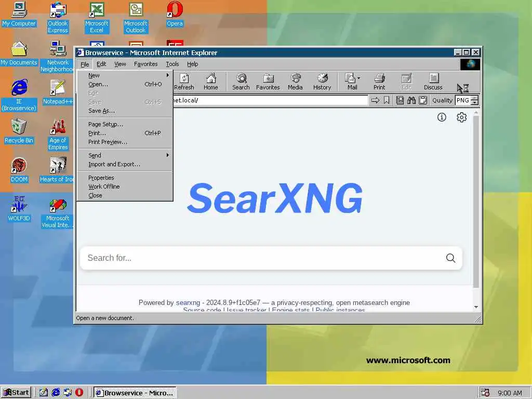Image resolution: width=532 pixels, height=399 pixels.
Task: Click the Go arrow next to address bar
Action: click(375, 100)
